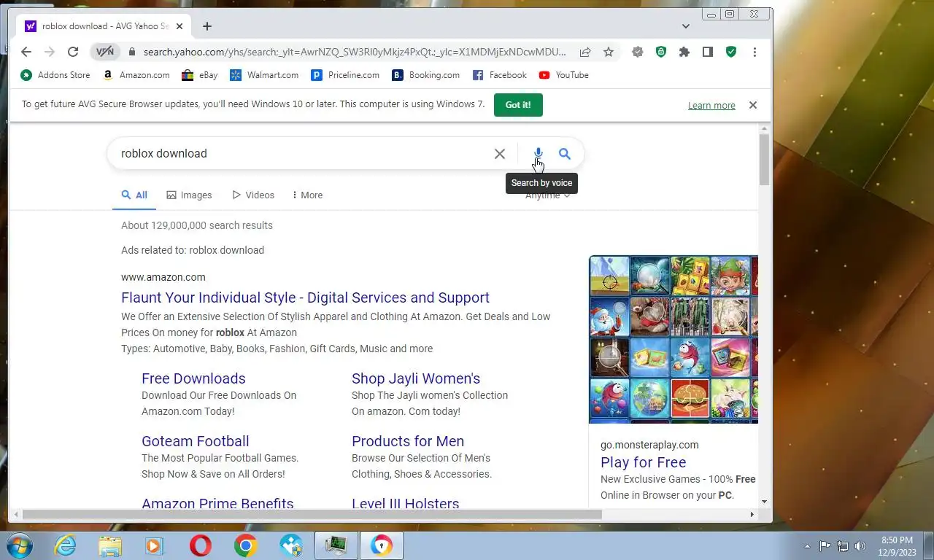934x560 pixels.
Task: Open the extensions puzzle icon
Action: [x=684, y=52]
